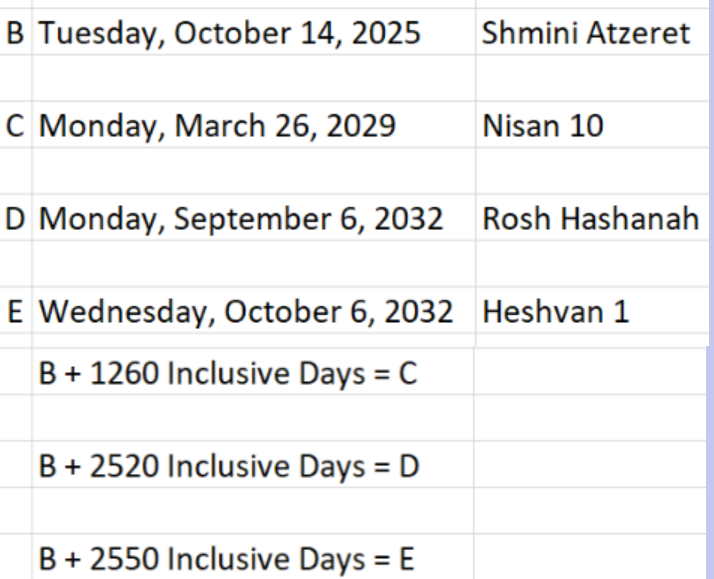
Task: Click the B + 1260 Inclusive Days cell
Action: coord(228,373)
